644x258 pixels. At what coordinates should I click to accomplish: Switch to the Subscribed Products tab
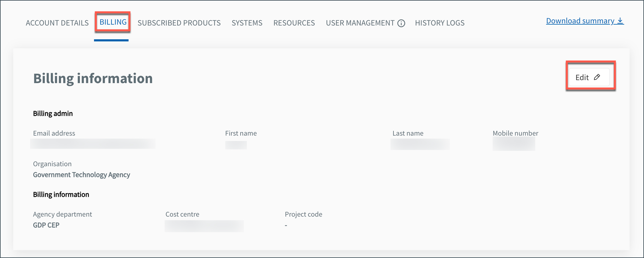pyautogui.click(x=179, y=23)
